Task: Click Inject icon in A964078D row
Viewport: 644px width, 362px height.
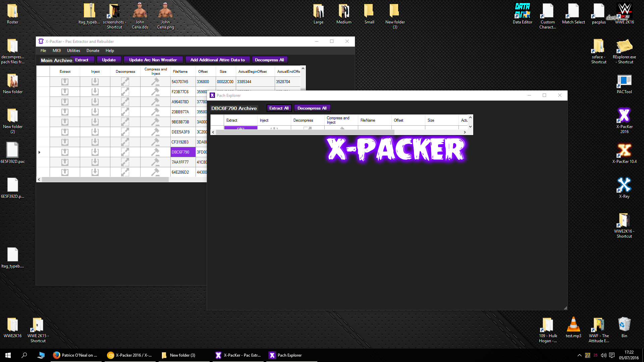Action: 95,102
